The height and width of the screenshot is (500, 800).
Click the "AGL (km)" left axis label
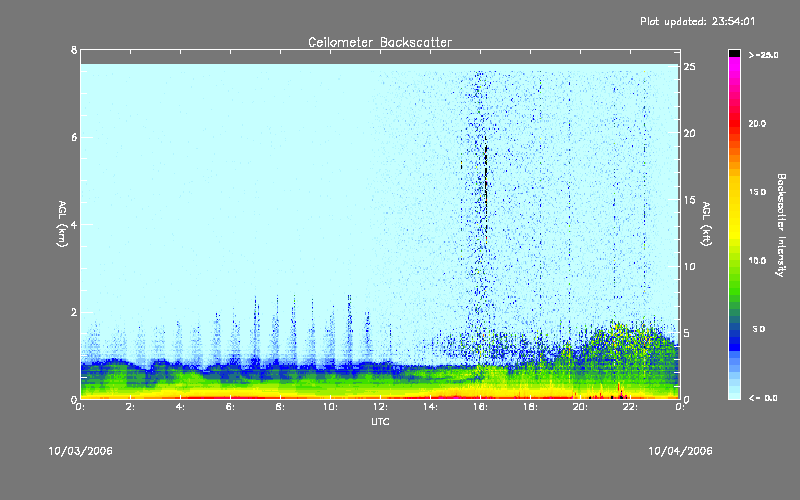(x=62, y=224)
